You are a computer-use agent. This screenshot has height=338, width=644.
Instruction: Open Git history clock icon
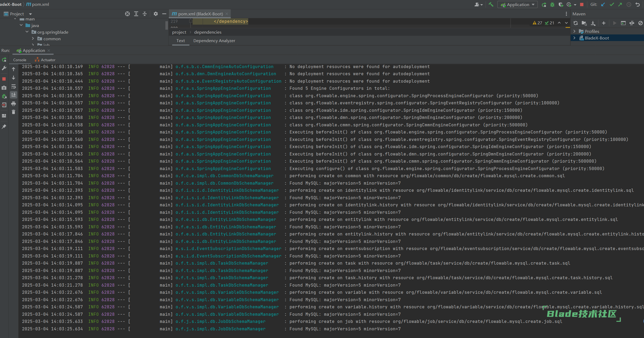click(x=629, y=5)
